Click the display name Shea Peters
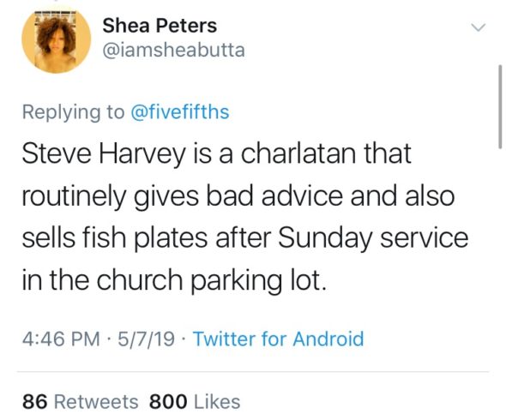This screenshot has width=506, height=420. pyautogui.click(x=160, y=26)
